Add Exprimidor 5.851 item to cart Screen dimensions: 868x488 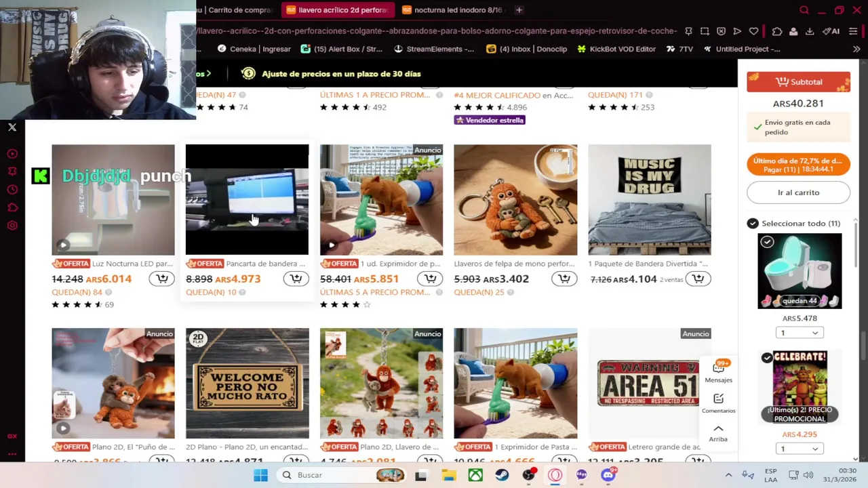[x=430, y=279]
